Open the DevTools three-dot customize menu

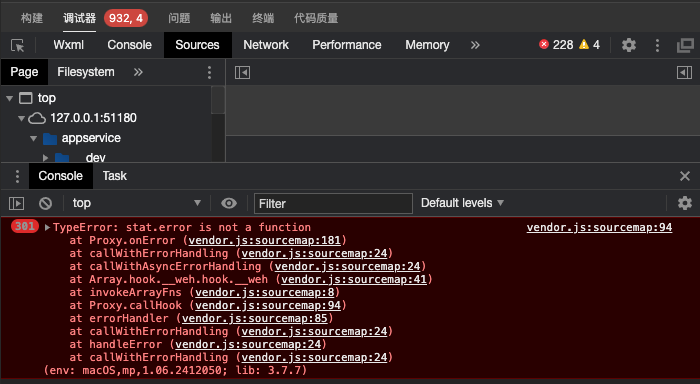coord(657,45)
